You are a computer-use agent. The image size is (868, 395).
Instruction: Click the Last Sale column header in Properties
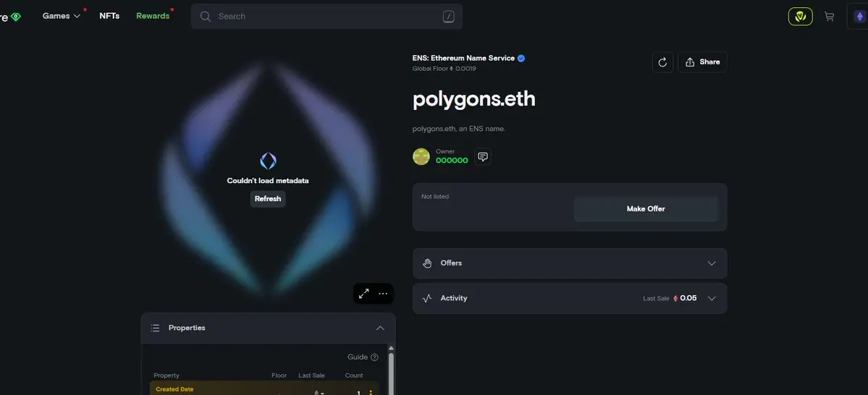click(x=312, y=375)
